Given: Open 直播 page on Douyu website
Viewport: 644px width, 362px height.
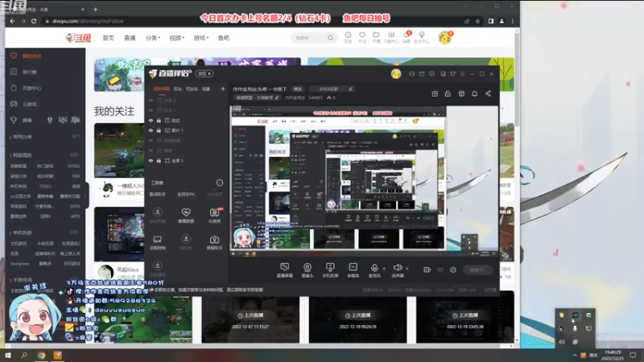Looking at the screenshot, I should (x=130, y=38).
